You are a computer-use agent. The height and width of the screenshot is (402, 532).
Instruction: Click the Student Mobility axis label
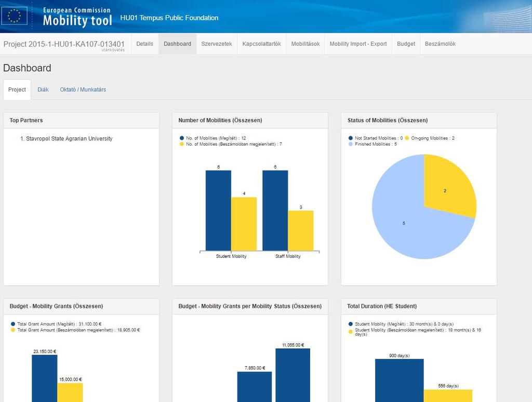pos(231,256)
